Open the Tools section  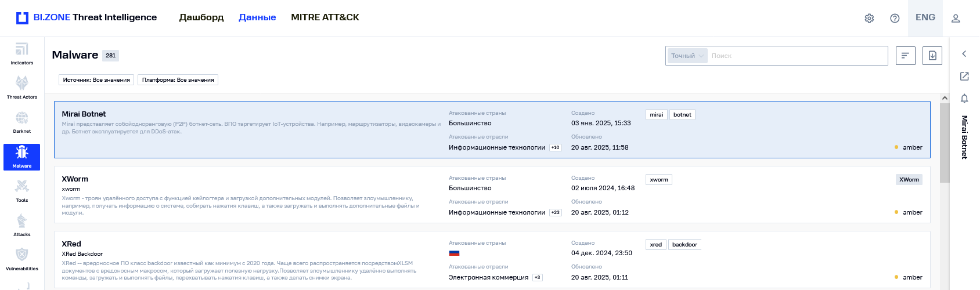[21, 191]
